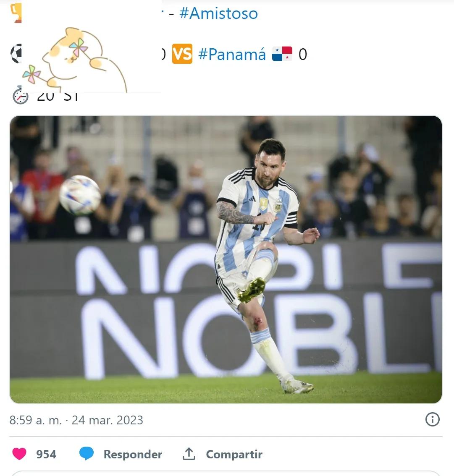The image size is (454, 476).
Task: Open the Messi free kick photo
Action: [226, 259]
